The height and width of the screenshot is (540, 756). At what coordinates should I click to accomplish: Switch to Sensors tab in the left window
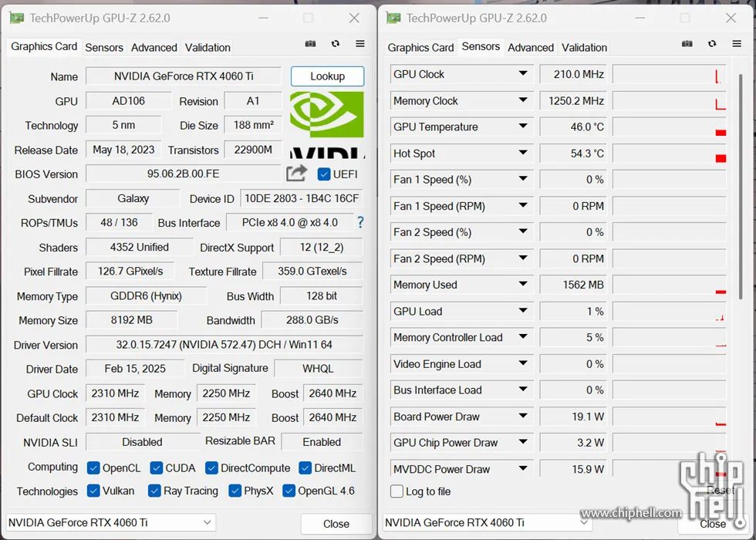tap(104, 48)
